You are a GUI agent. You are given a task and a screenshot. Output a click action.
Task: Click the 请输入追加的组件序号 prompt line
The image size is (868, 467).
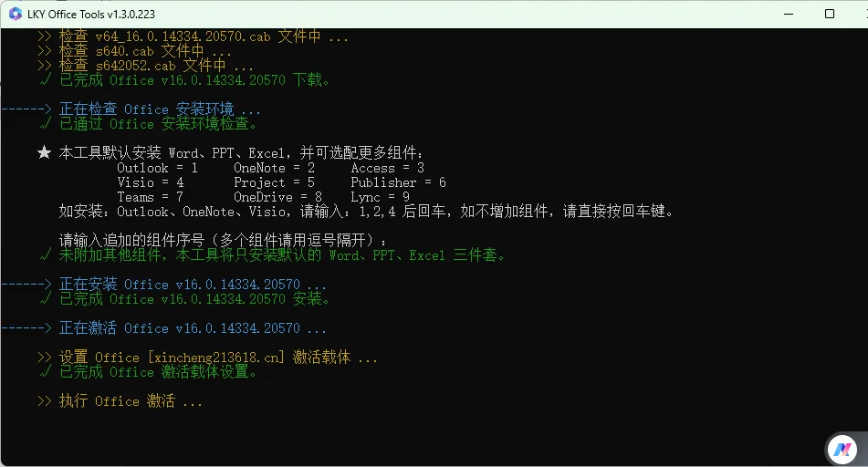(x=223, y=241)
